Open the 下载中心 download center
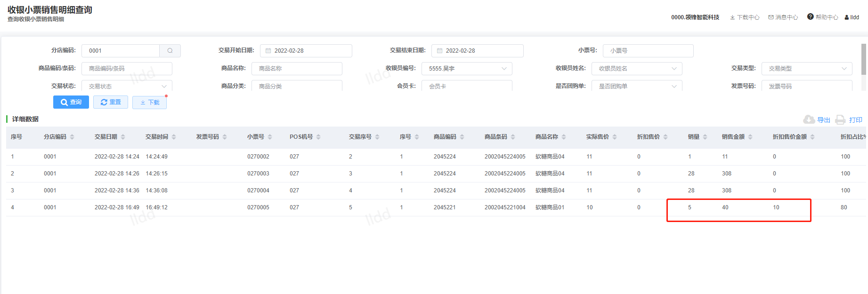The image size is (868, 294). [745, 17]
